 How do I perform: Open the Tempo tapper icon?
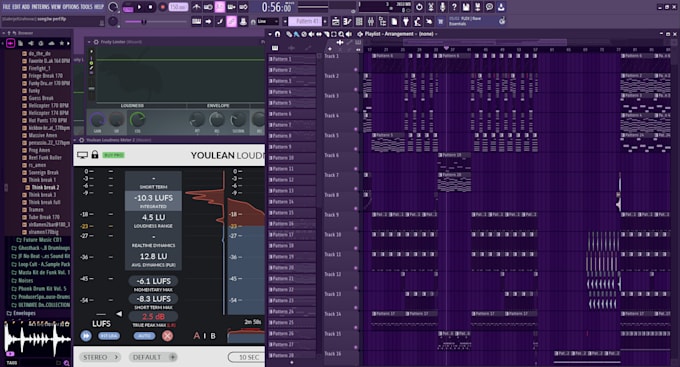[x=417, y=21]
